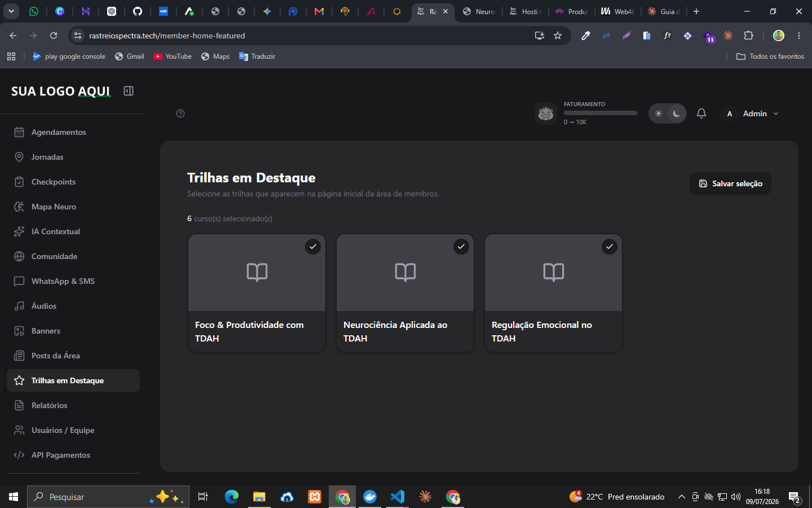Open Microsoft Edge from taskbar
The height and width of the screenshot is (508, 812).
point(232,497)
